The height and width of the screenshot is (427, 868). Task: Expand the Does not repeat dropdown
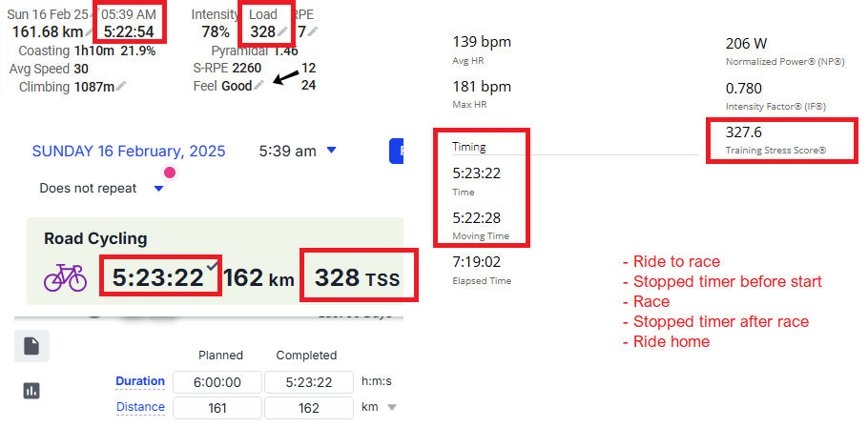tap(159, 189)
